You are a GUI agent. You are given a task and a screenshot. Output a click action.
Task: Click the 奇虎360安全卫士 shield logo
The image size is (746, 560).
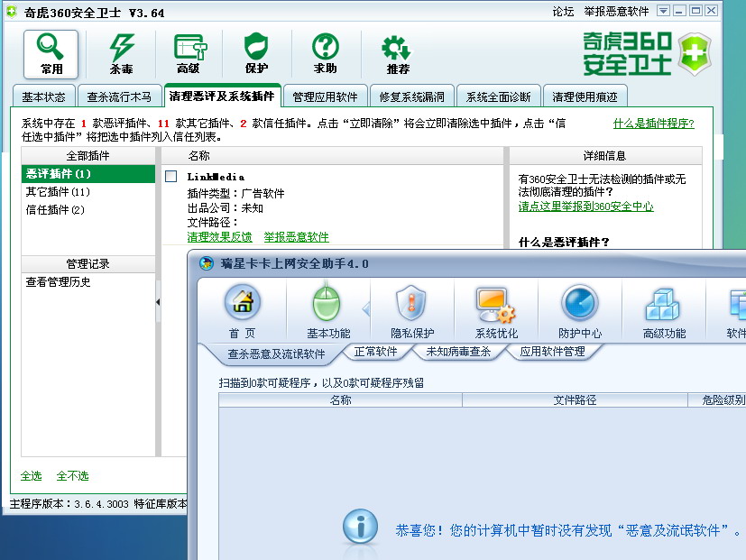(695, 54)
